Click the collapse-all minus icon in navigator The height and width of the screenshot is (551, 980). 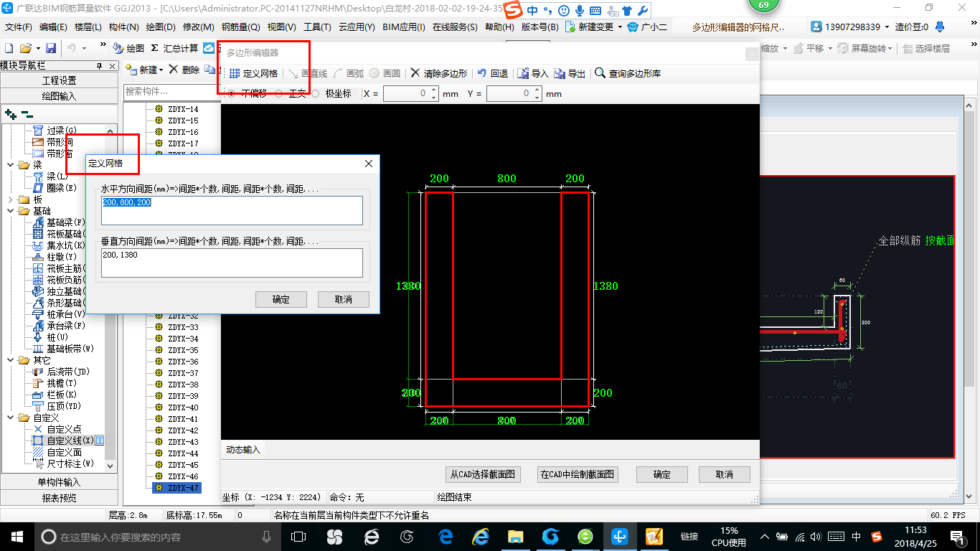[27, 113]
